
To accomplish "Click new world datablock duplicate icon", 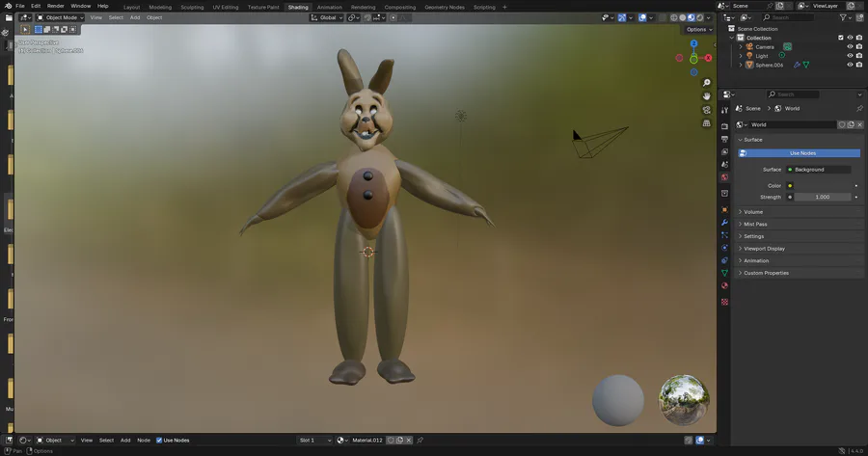I will (x=851, y=124).
